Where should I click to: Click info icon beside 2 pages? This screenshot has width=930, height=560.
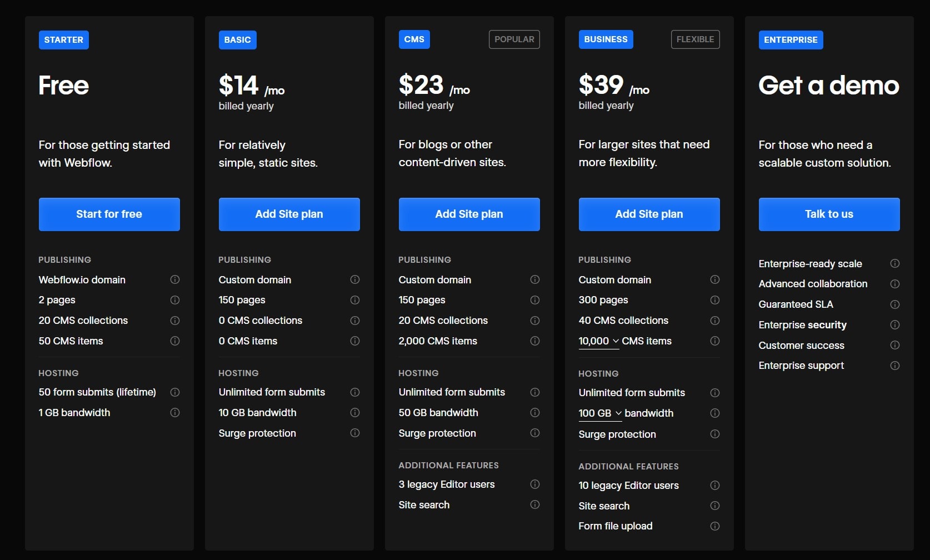(x=175, y=300)
